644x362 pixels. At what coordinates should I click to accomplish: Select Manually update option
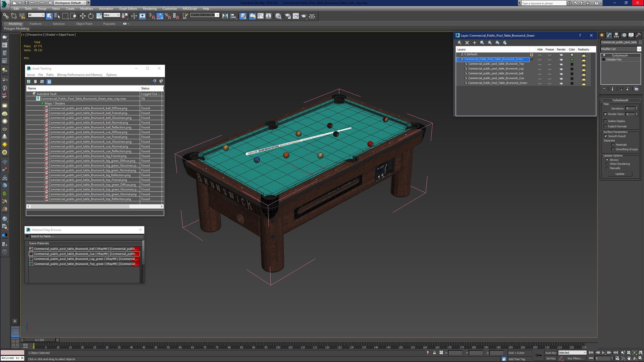(607, 168)
